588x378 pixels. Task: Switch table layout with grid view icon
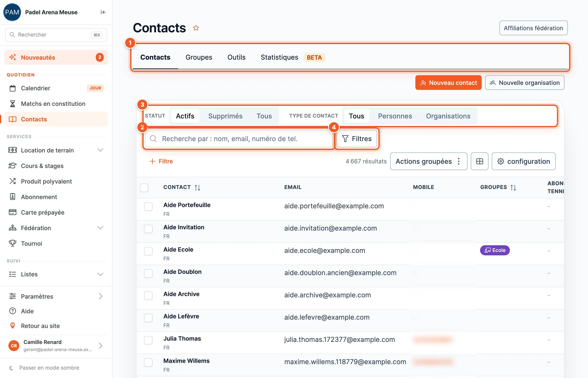pyautogui.click(x=479, y=161)
